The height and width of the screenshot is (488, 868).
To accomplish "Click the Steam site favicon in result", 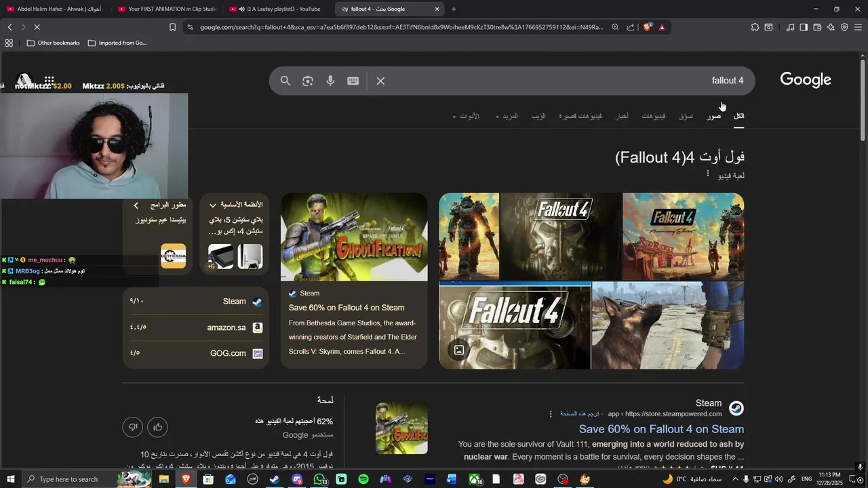I will (736, 408).
